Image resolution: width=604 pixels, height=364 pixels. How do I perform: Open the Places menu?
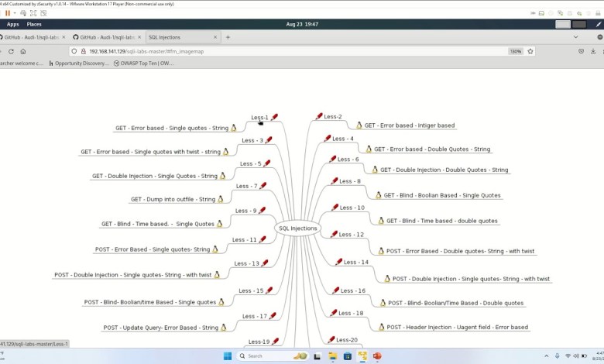pos(34,24)
